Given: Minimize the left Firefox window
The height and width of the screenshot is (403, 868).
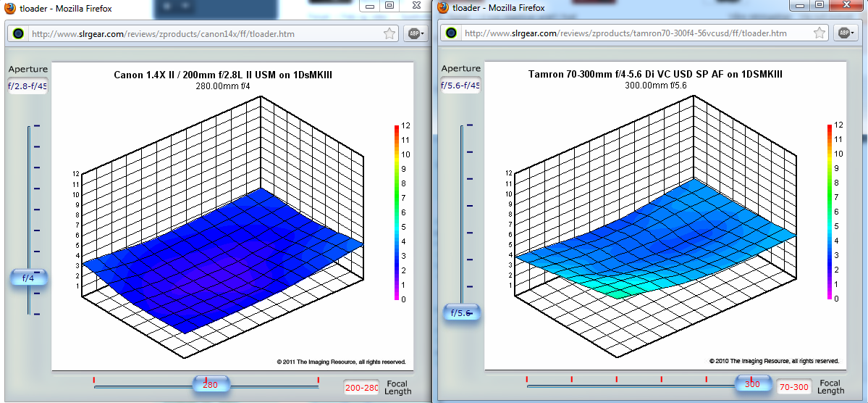Looking at the screenshot, I should (x=371, y=5).
